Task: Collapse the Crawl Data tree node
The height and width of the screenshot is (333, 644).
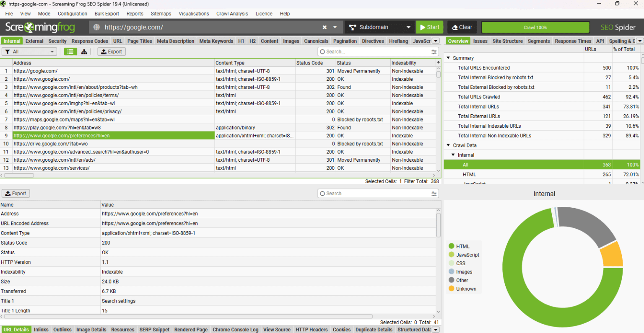Action: (448, 145)
